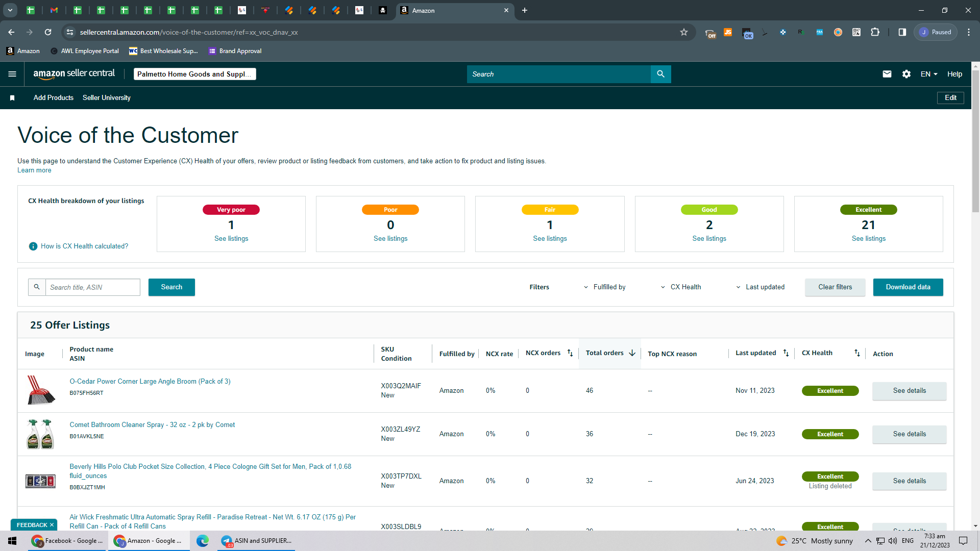The height and width of the screenshot is (551, 980).
Task: Go back in browser history
Action: point(11,32)
